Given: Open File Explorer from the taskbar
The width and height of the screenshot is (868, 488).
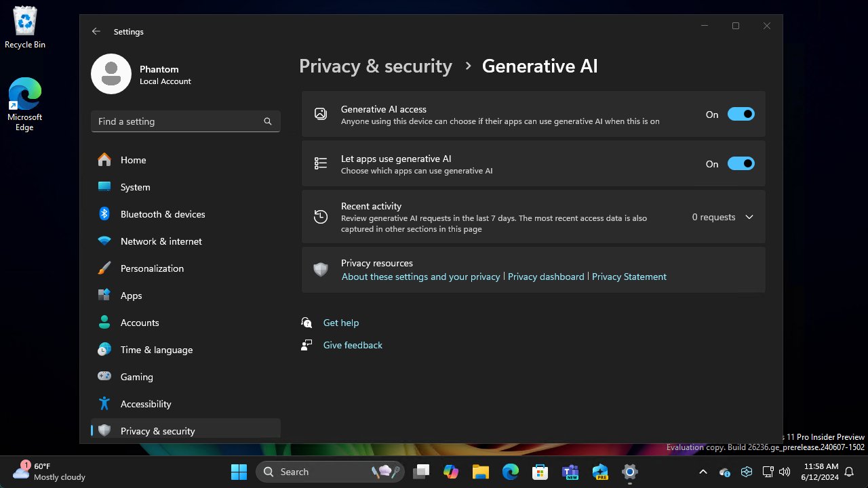Looking at the screenshot, I should (x=481, y=472).
